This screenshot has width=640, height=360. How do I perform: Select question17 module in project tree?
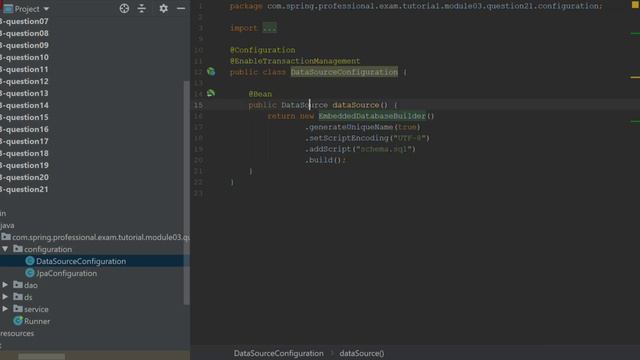pos(24,141)
